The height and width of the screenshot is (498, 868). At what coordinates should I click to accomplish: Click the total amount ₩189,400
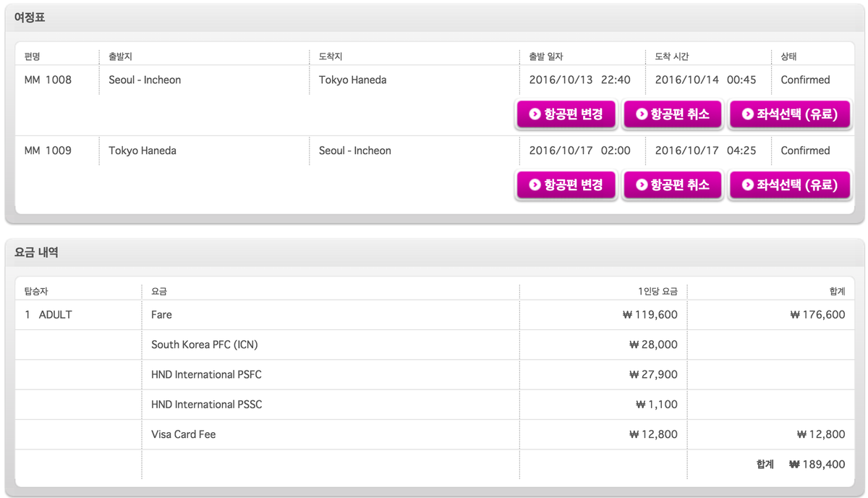(x=817, y=465)
